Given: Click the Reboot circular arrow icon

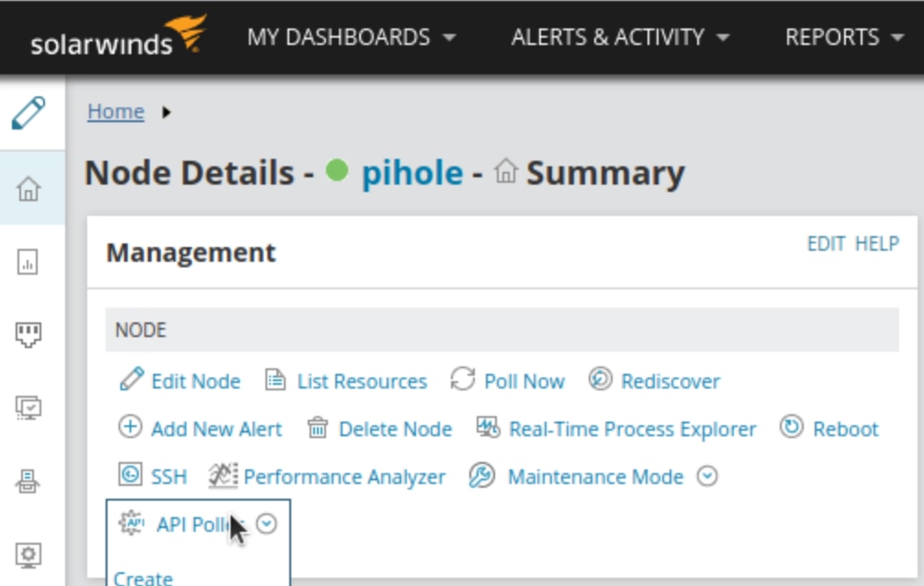Looking at the screenshot, I should click(x=792, y=427).
